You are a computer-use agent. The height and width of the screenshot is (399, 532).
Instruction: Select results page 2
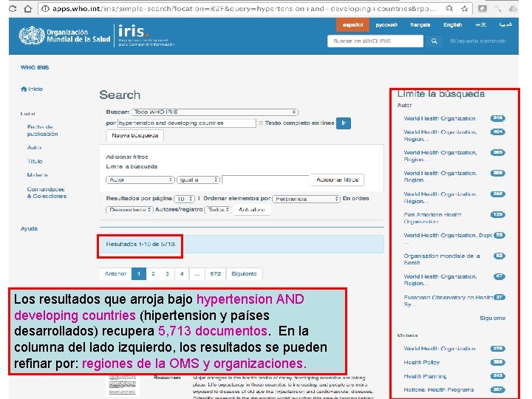click(154, 274)
